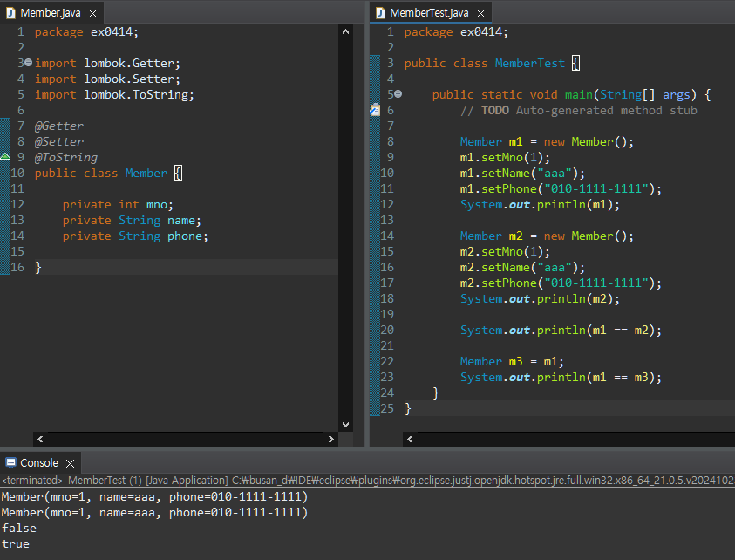The width and height of the screenshot is (735, 560).
Task: Click the 'private String name;' field declaration
Action: click(133, 221)
